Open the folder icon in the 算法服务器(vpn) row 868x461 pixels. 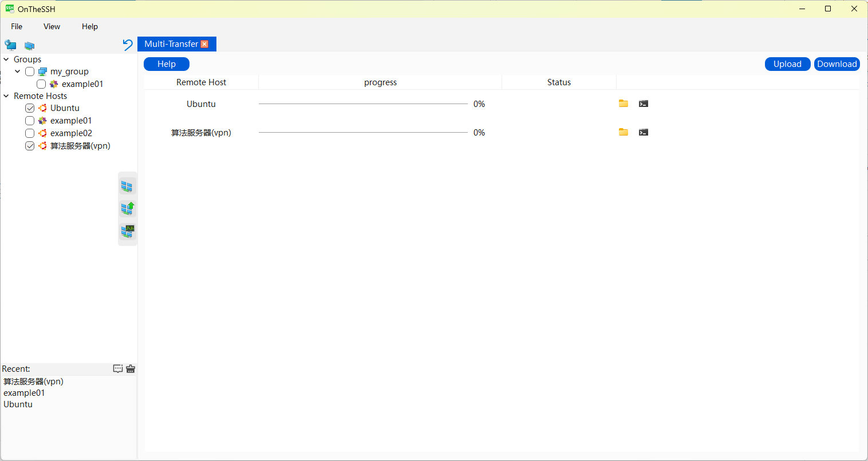(x=624, y=132)
